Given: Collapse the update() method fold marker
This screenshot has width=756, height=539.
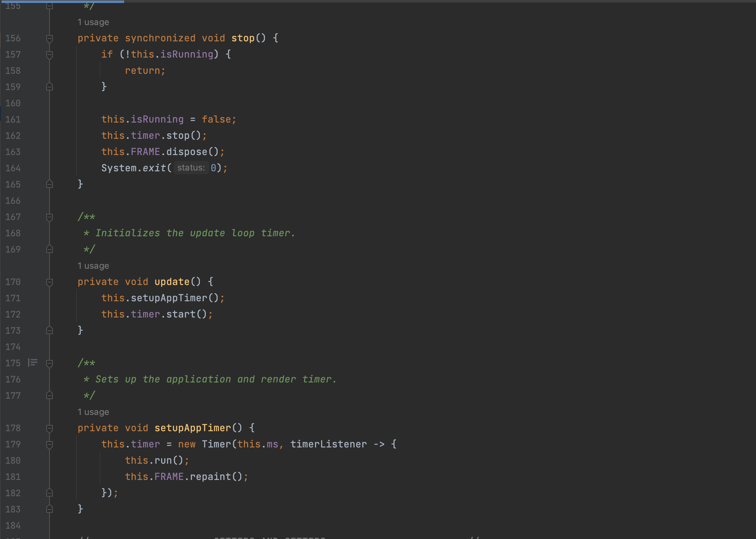Looking at the screenshot, I should (x=49, y=282).
